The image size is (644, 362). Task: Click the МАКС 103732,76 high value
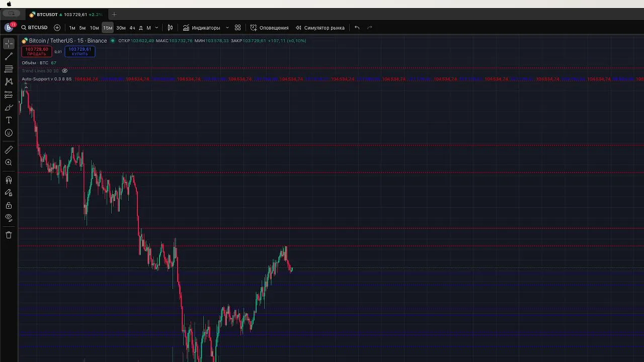coord(174,41)
